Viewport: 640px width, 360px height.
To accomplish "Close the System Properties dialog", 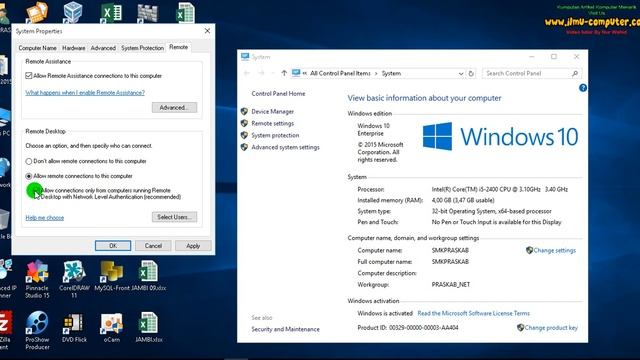I will click(x=207, y=31).
